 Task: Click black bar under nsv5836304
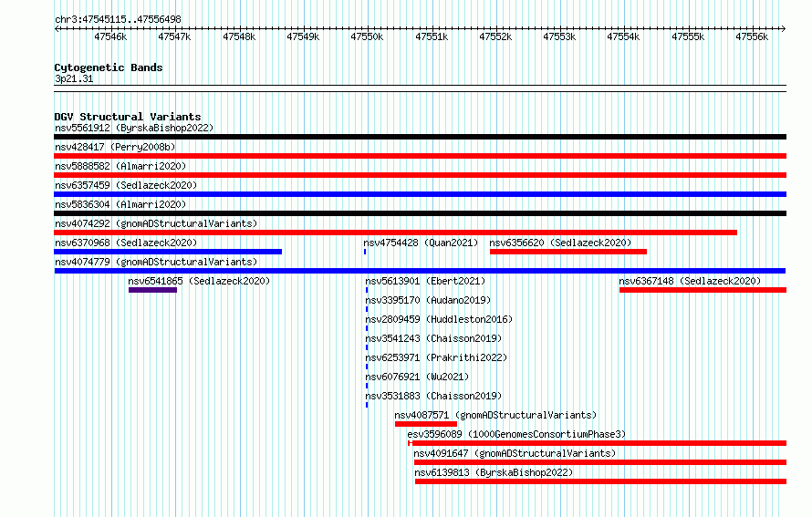tap(420, 213)
